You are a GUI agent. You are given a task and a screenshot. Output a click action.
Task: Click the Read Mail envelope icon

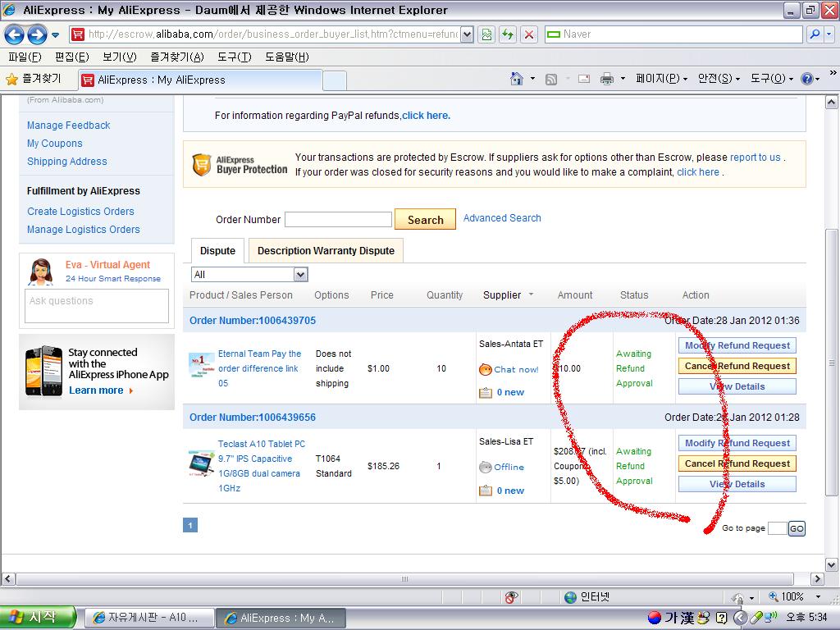[584, 80]
